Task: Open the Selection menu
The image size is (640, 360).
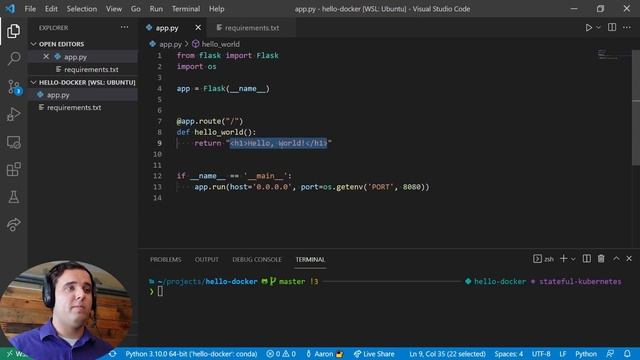Action: [82, 9]
